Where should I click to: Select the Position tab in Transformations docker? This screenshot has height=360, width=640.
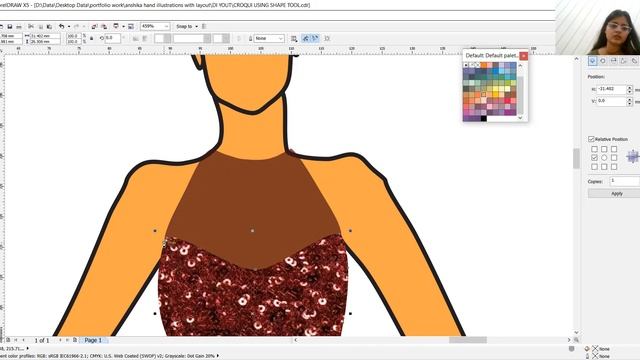593,61
